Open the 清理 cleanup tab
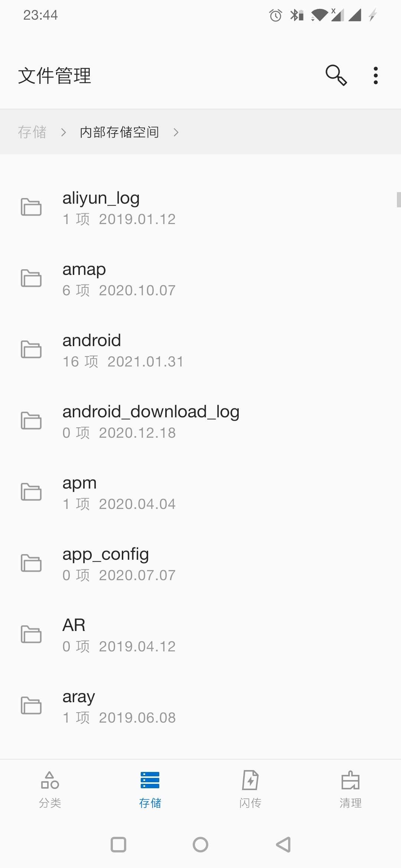The height and width of the screenshot is (868, 401). tap(351, 790)
